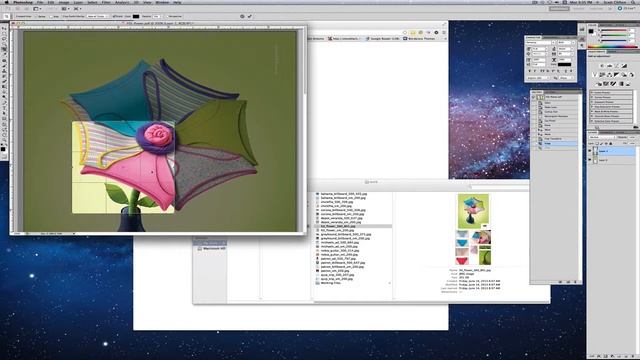Click the foreground swatch in Color panel
The image size is (640, 360).
(591, 31)
